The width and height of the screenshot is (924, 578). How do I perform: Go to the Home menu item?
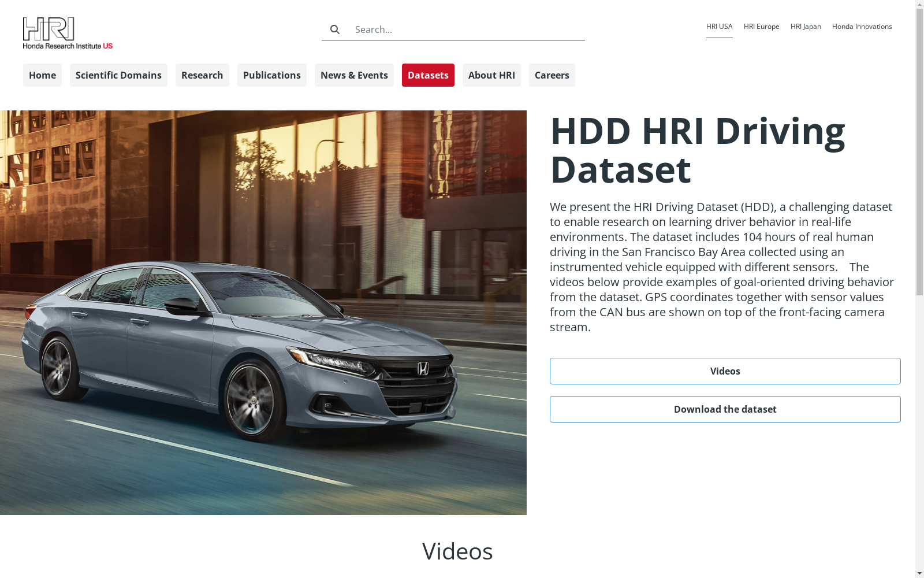(42, 75)
